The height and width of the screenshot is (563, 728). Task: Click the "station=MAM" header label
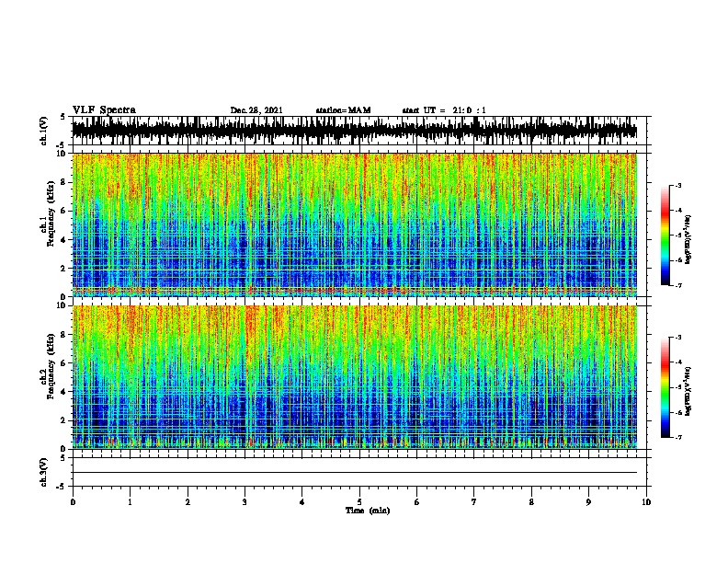[343, 110]
